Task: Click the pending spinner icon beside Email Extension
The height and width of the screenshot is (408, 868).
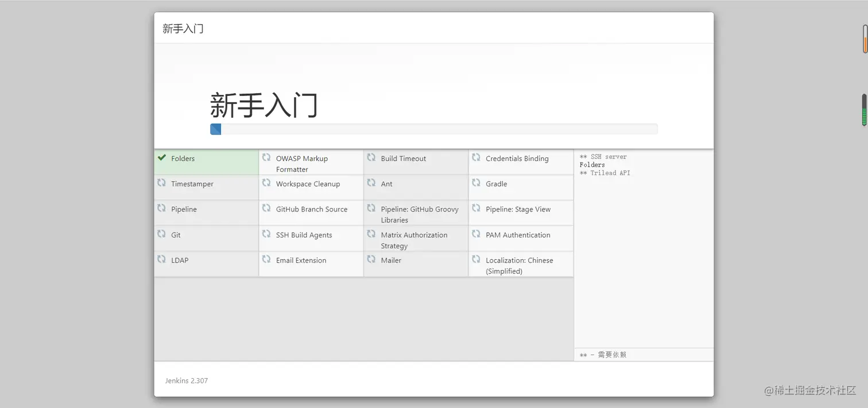Action: click(x=266, y=259)
